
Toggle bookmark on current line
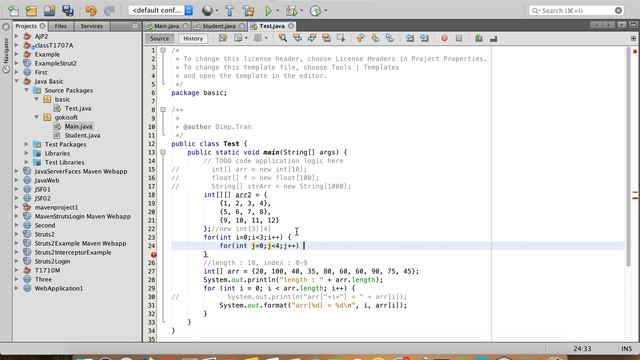[389, 38]
